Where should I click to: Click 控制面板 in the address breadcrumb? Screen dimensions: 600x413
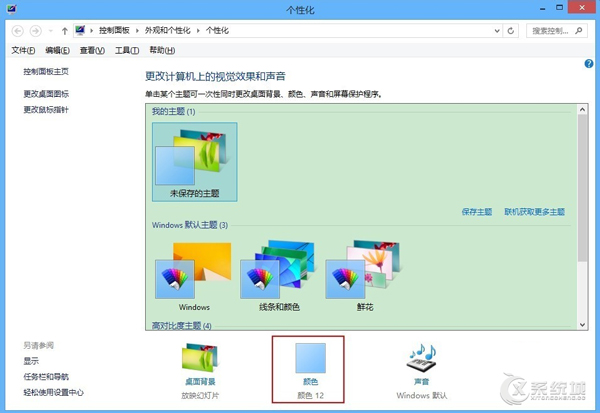point(114,30)
